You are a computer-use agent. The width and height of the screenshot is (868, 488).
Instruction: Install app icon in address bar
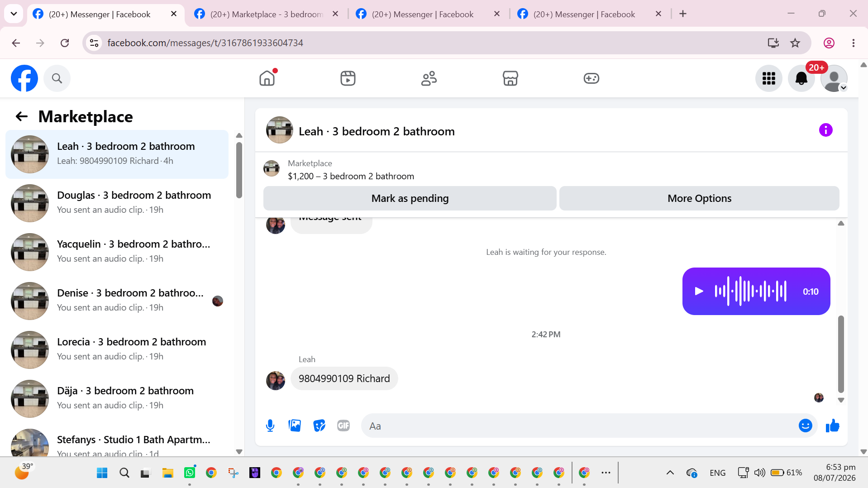click(x=773, y=43)
